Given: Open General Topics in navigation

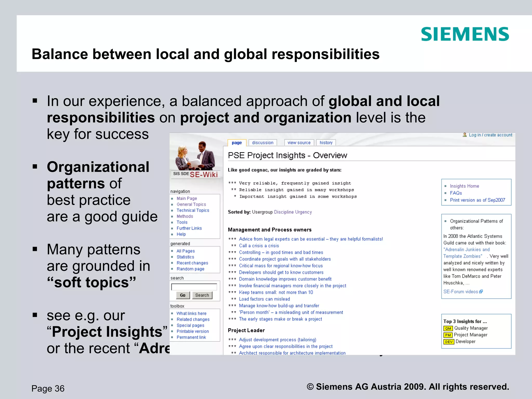Looking at the screenshot, I should tap(191, 204).
